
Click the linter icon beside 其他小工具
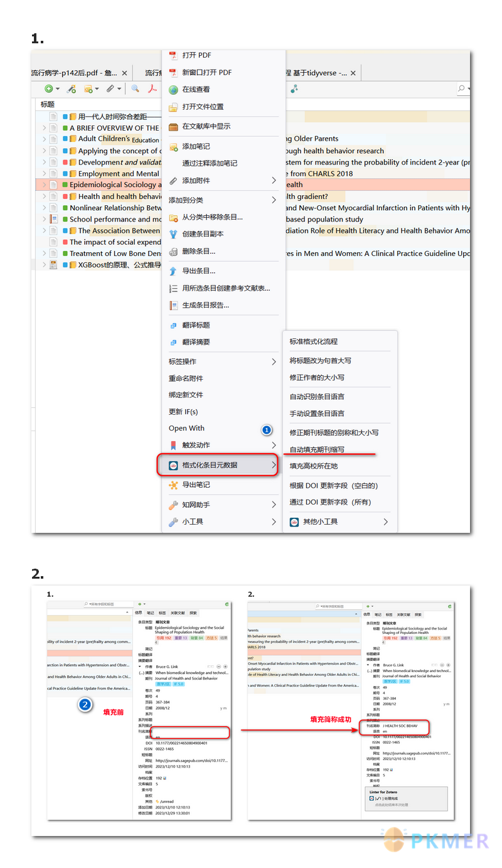(294, 522)
